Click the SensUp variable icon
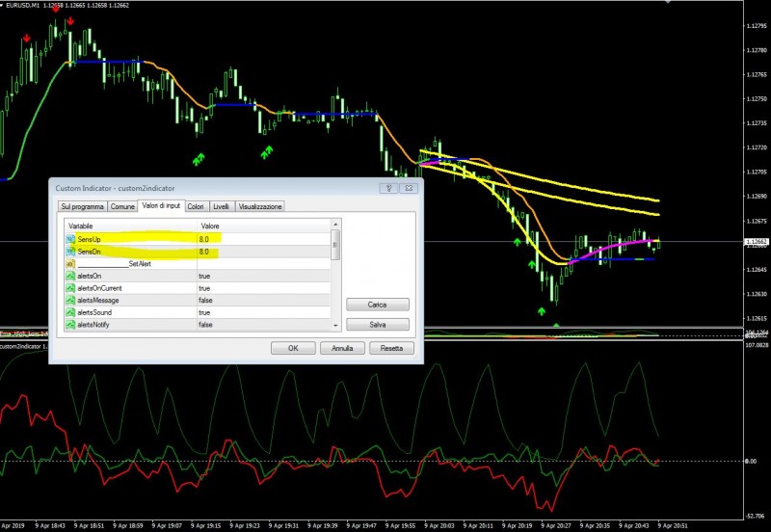This screenshot has width=771, height=532. click(69, 239)
